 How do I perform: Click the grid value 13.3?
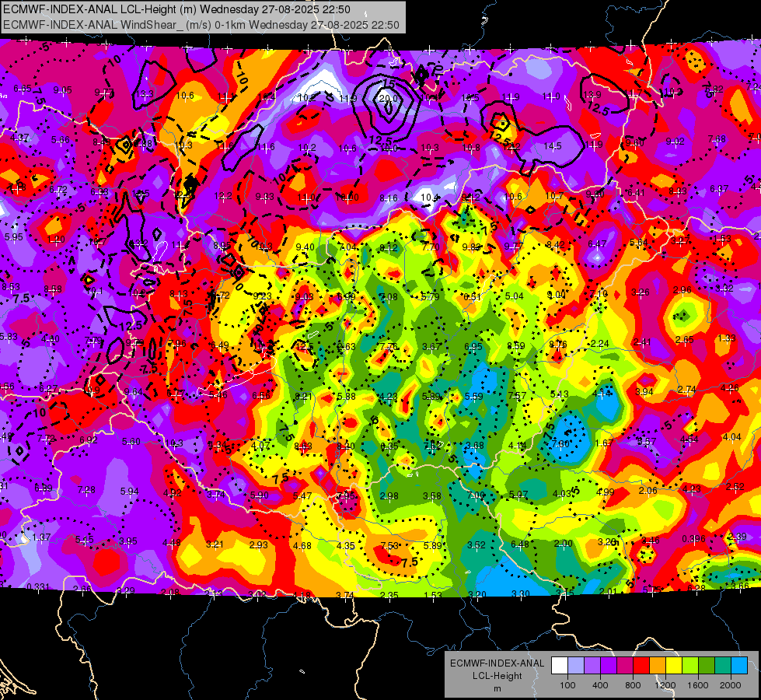pos(145,94)
